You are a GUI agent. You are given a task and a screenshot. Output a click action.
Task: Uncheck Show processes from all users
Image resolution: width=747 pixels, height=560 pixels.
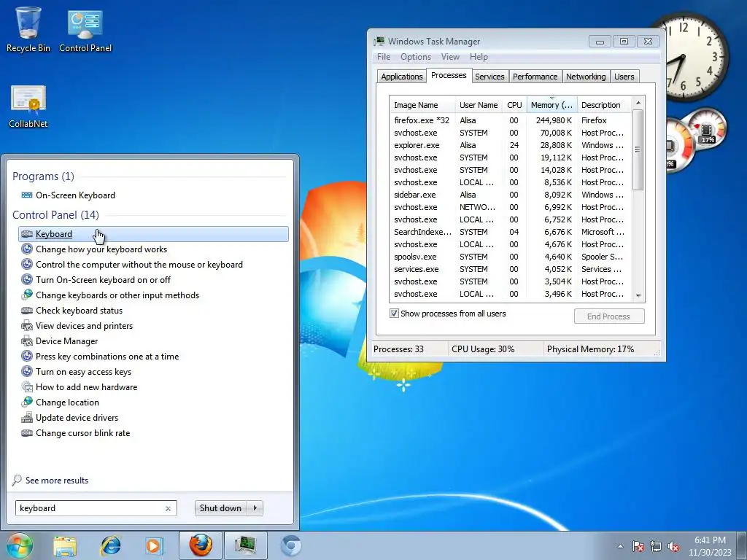(394, 314)
